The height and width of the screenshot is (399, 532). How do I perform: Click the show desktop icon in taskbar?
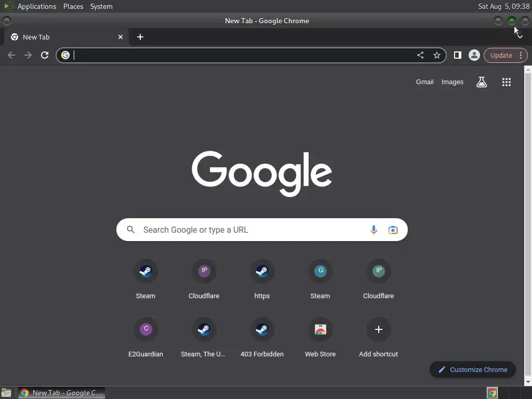point(6,393)
